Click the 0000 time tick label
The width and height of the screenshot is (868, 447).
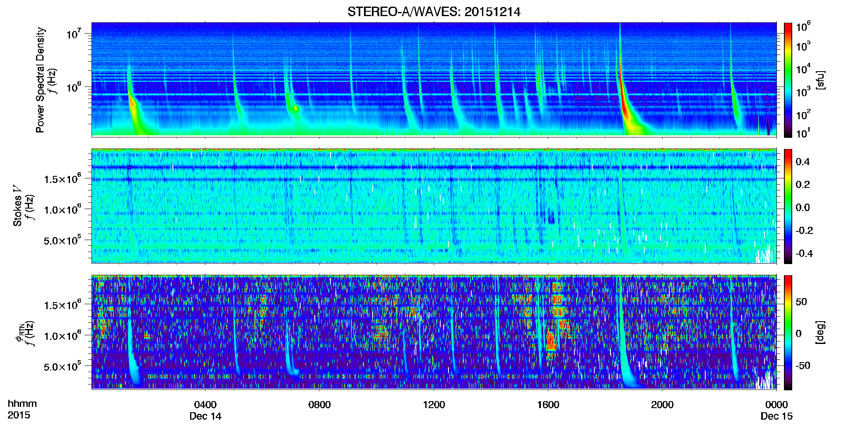[x=776, y=405]
